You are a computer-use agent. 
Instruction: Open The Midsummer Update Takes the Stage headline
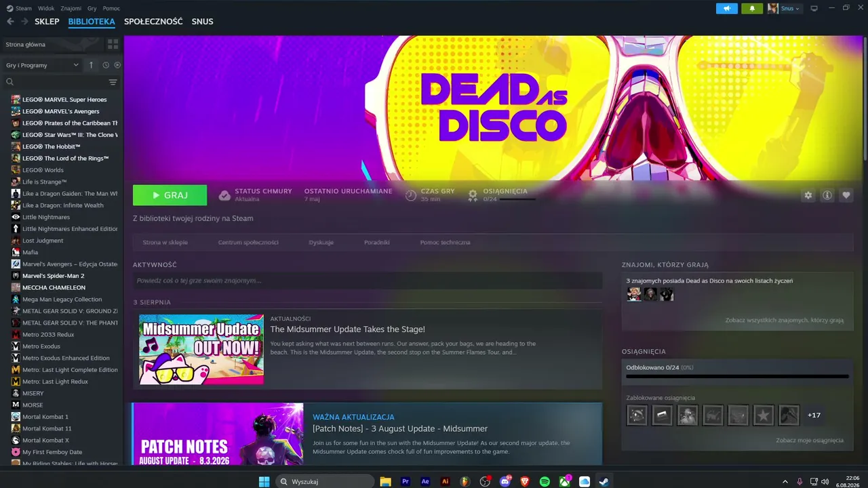point(348,329)
